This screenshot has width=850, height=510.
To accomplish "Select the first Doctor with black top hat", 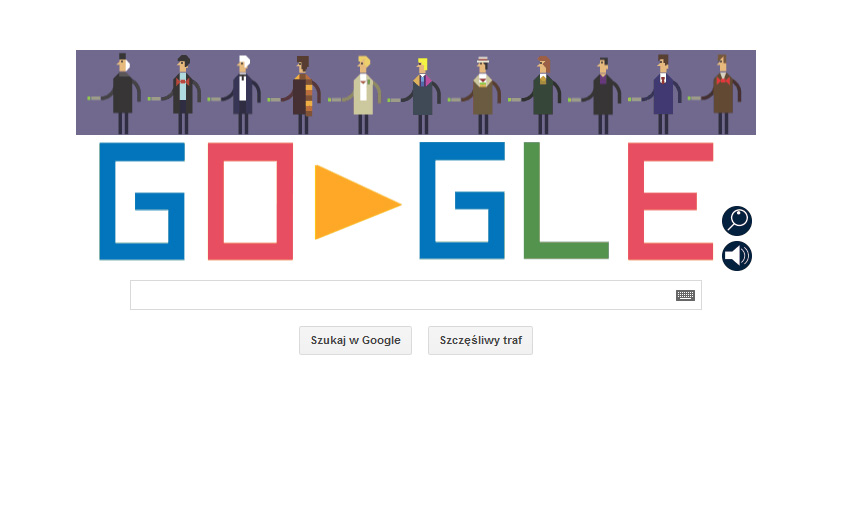I will pyautogui.click(x=121, y=93).
